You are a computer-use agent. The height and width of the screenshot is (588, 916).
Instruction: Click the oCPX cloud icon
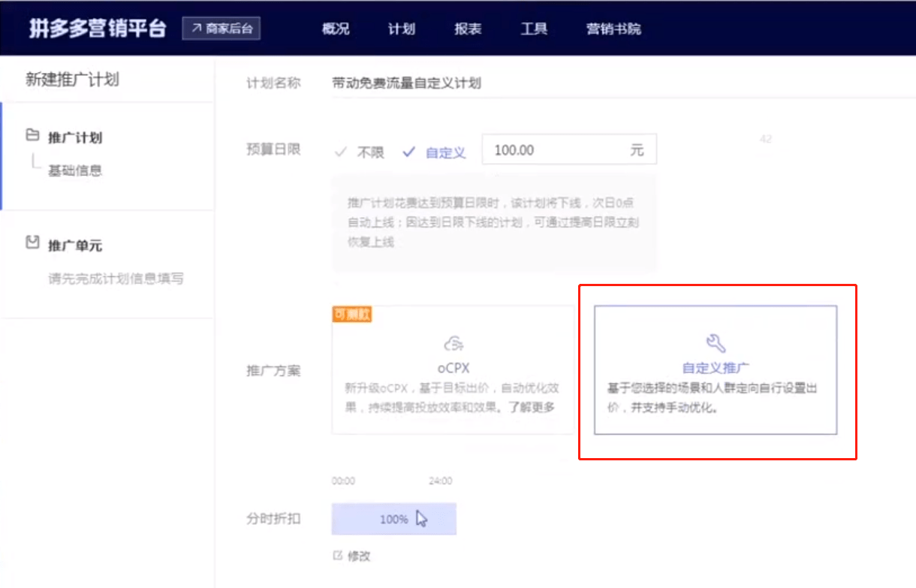[x=453, y=344]
